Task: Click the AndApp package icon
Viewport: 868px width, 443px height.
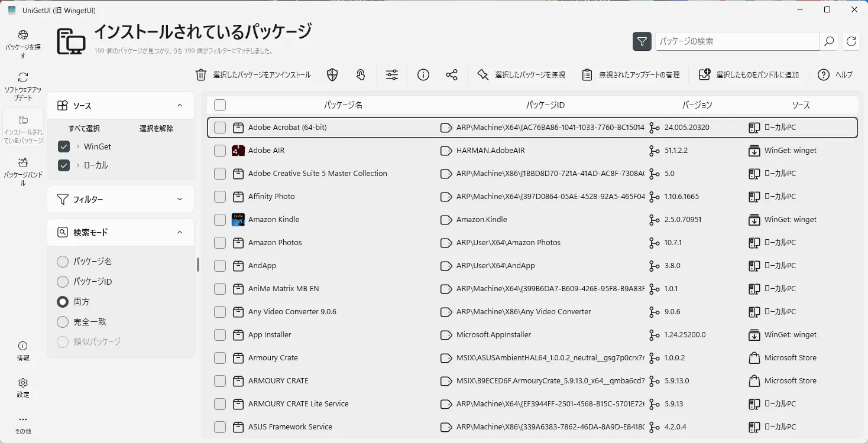Action: 238,266
